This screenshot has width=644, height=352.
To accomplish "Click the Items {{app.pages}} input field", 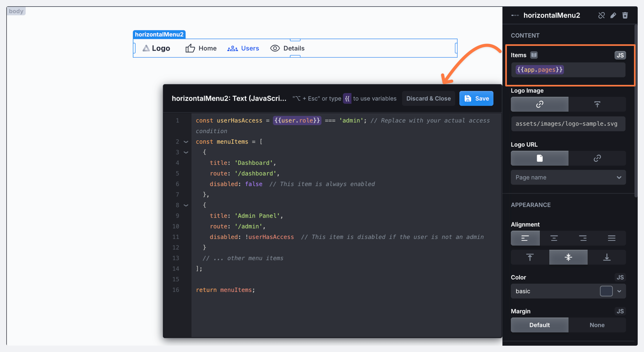I will tap(568, 70).
